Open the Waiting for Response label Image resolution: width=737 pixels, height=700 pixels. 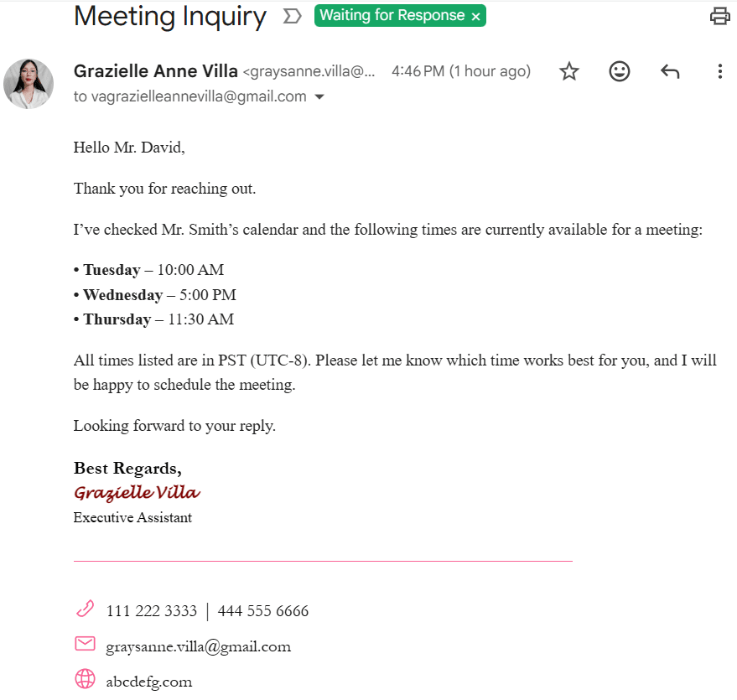click(392, 15)
